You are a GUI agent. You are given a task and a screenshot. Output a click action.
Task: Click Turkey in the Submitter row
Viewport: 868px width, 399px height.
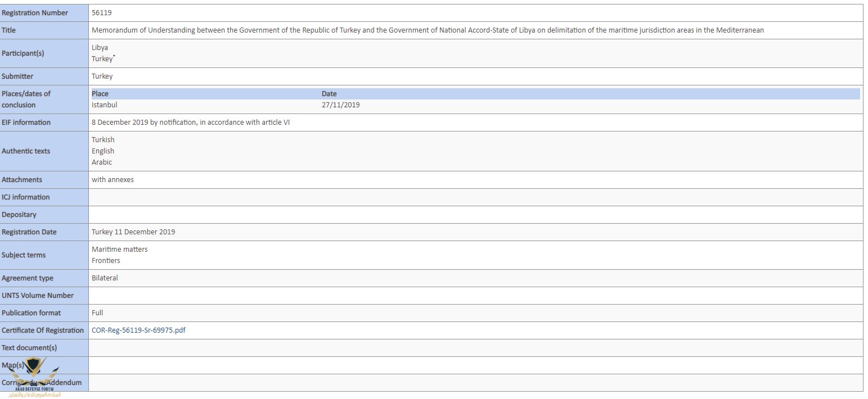pyautogui.click(x=102, y=76)
